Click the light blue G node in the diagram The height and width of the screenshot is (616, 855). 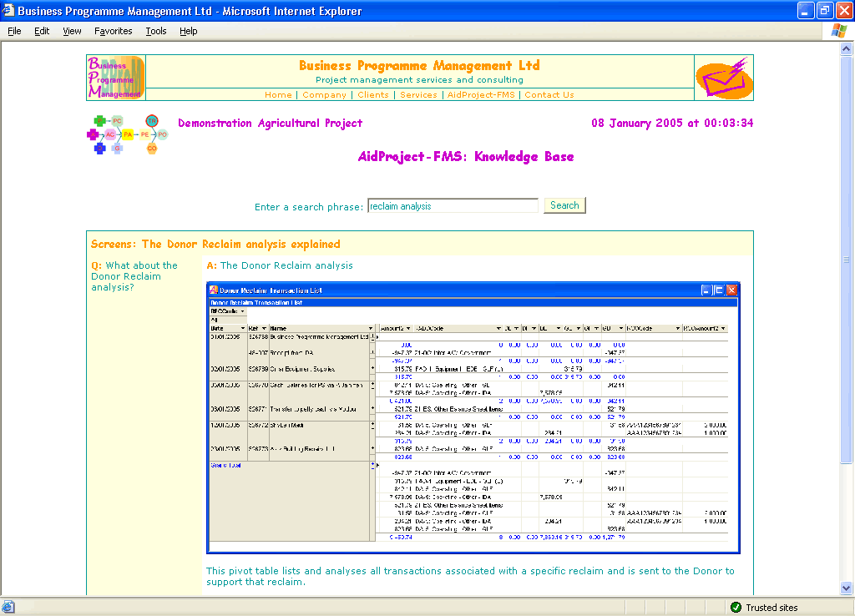pyautogui.click(x=117, y=149)
